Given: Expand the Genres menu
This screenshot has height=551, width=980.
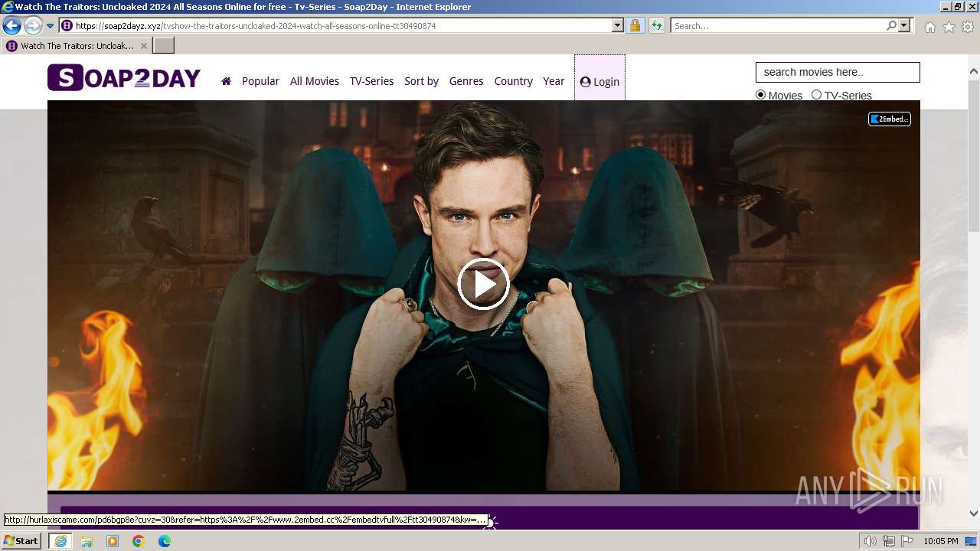Looking at the screenshot, I should [x=466, y=81].
